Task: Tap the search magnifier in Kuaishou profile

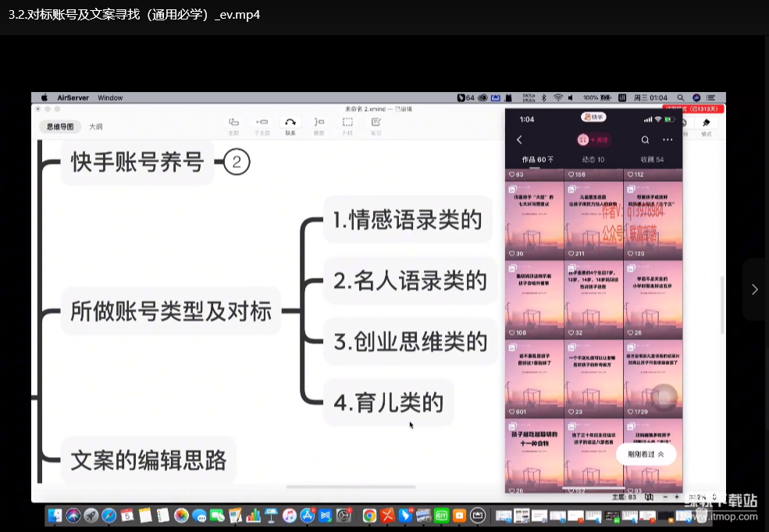Action: pos(645,140)
